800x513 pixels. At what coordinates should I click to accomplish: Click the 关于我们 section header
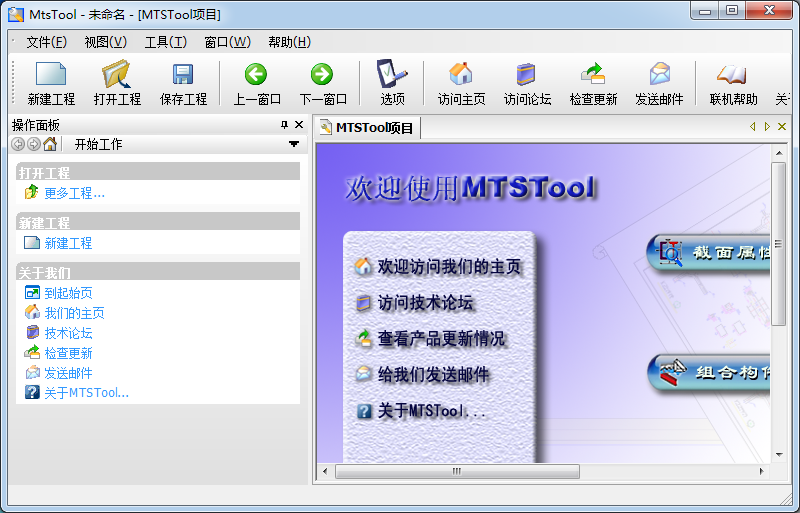coord(158,272)
